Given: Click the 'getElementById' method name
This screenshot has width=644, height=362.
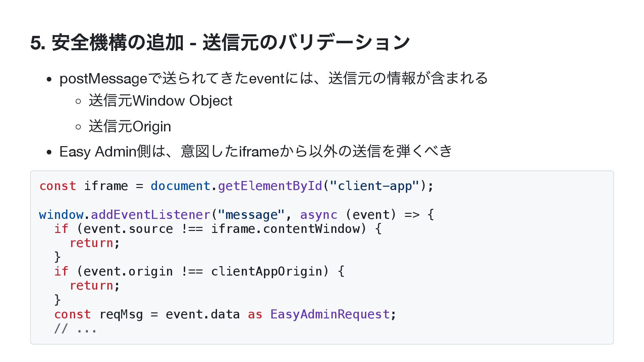Looking at the screenshot, I should pos(270,186).
